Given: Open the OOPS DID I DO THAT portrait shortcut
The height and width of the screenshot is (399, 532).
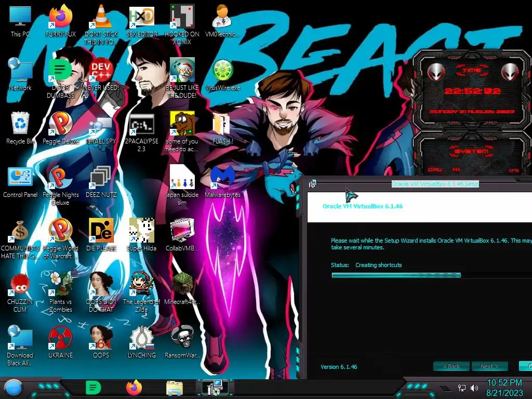Looking at the screenshot, I should click(101, 292).
